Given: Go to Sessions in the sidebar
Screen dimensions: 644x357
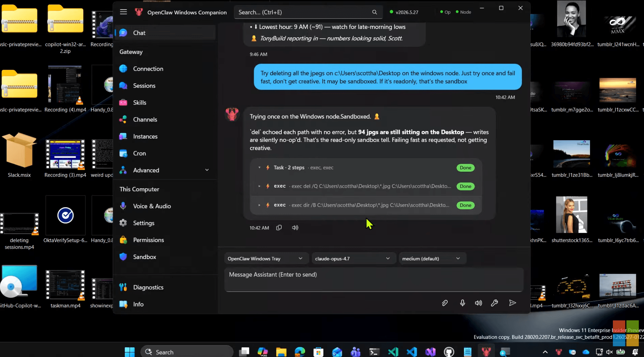Looking at the screenshot, I should (x=165, y=86).
